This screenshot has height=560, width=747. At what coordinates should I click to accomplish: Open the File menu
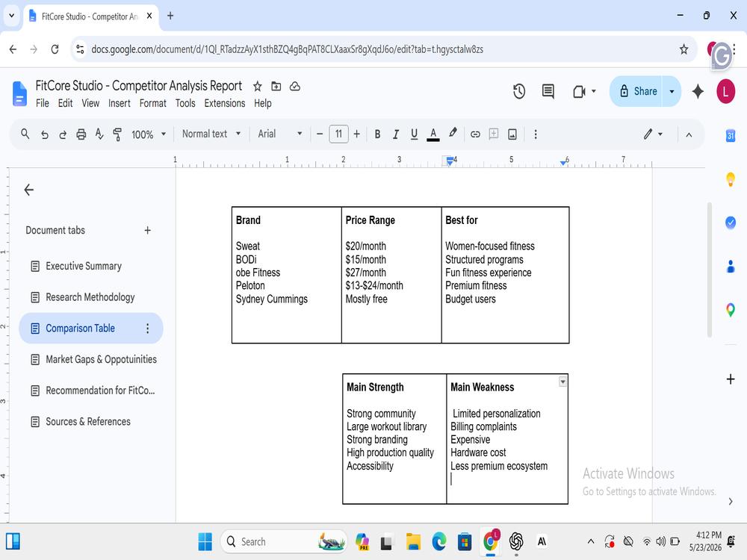click(x=43, y=103)
